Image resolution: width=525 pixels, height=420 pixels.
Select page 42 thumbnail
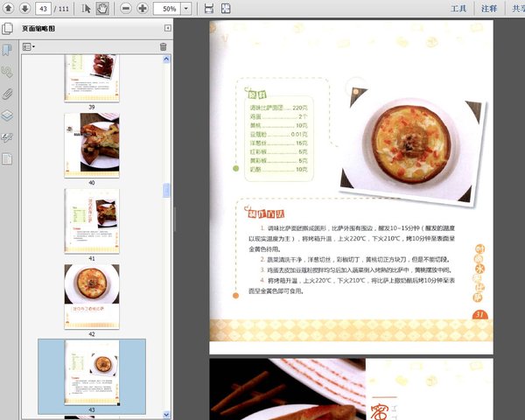click(x=92, y=297)
